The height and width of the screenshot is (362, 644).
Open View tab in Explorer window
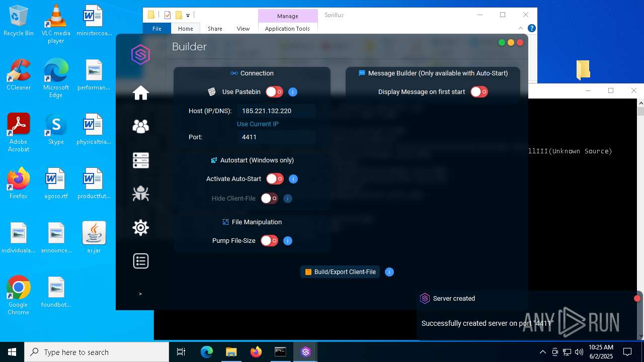[x=243, y=29]
